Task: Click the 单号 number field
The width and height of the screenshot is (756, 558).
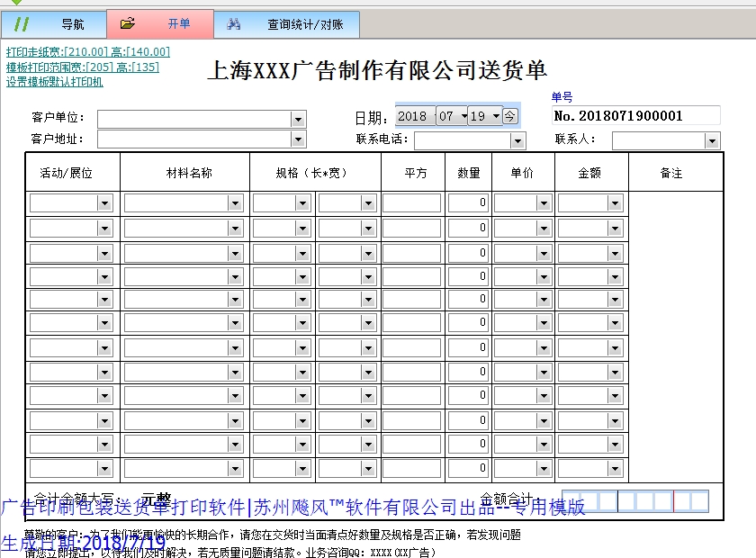Action: 635,115
